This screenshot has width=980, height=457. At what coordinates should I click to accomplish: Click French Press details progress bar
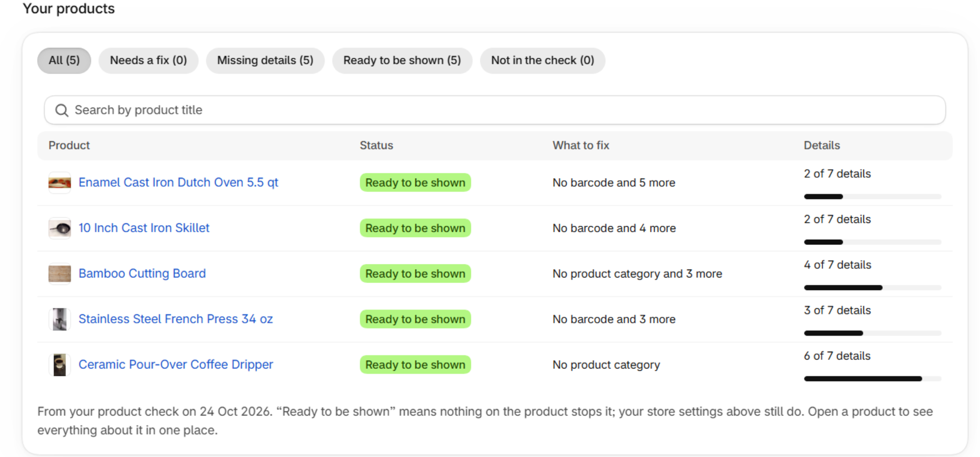click(873, 333)
